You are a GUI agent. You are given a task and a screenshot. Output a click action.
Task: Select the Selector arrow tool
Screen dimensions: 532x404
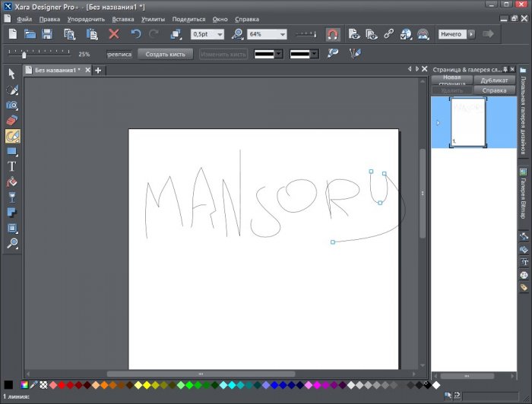(x=12, y=74)
